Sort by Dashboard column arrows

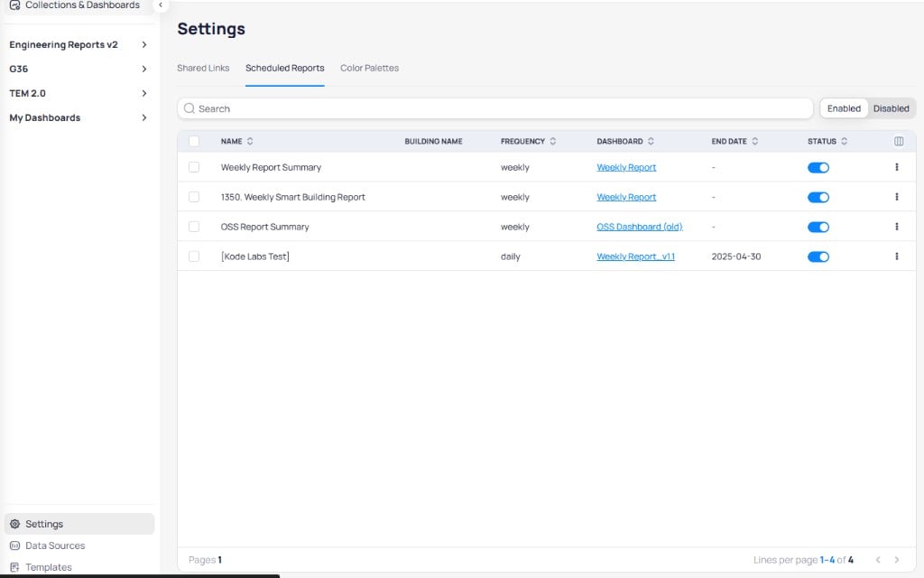(651, 141)
